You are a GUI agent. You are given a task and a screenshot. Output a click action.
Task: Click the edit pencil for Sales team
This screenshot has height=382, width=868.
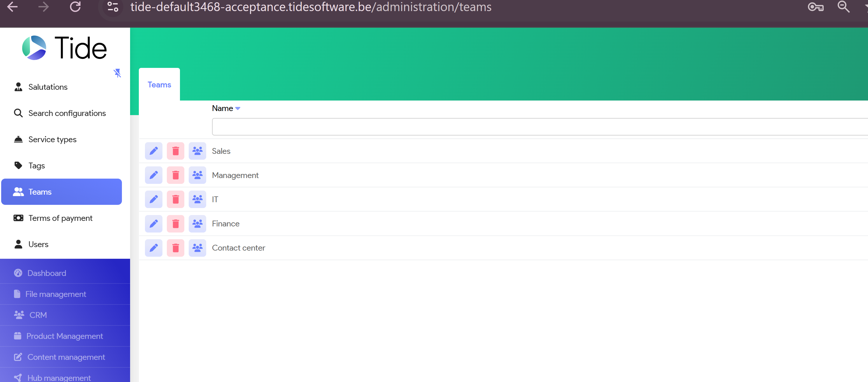tap(154, 151)
